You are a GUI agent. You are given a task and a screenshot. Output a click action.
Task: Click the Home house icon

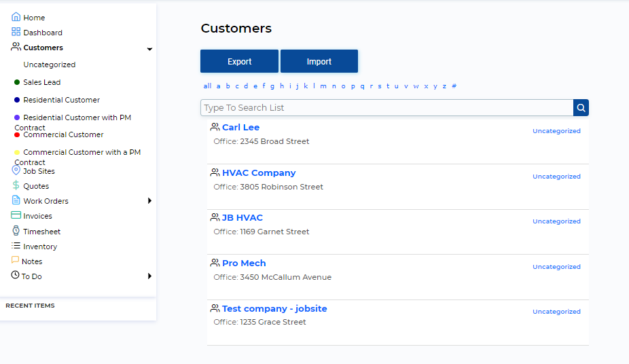(16, 17)
